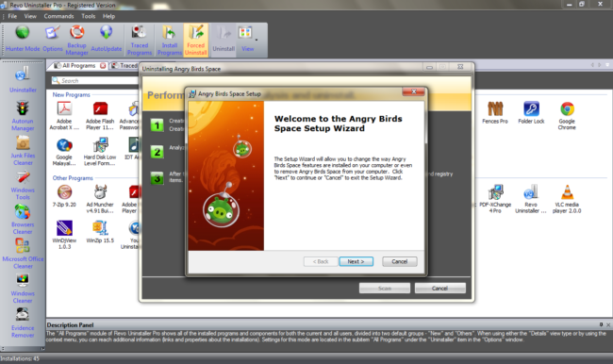The image size is (613, 364).
Task: Click the New Programs group header
Action: coord(71,94)
